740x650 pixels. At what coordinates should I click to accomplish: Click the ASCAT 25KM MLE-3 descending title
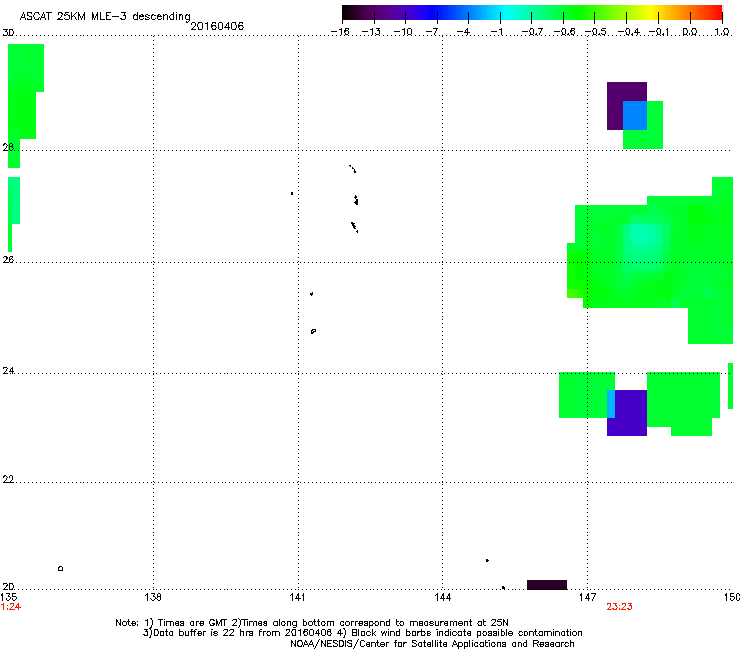pyautogui.click(x=105, y=16)
